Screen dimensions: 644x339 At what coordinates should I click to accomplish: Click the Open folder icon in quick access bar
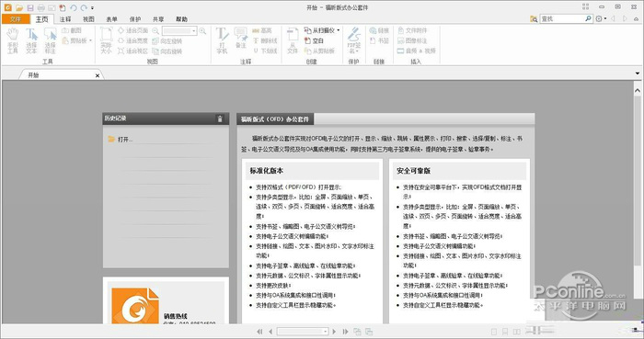click(19, 7)
